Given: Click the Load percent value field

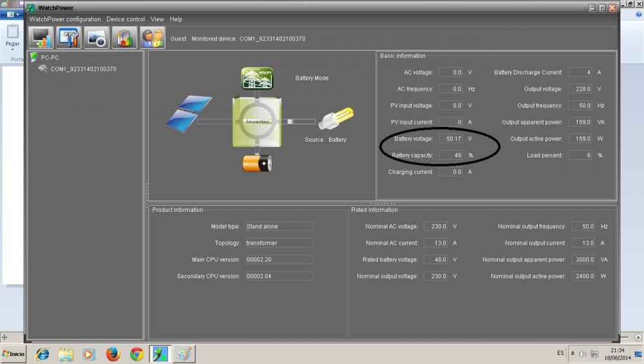Looking at the screenshot, I should [580, 155].
